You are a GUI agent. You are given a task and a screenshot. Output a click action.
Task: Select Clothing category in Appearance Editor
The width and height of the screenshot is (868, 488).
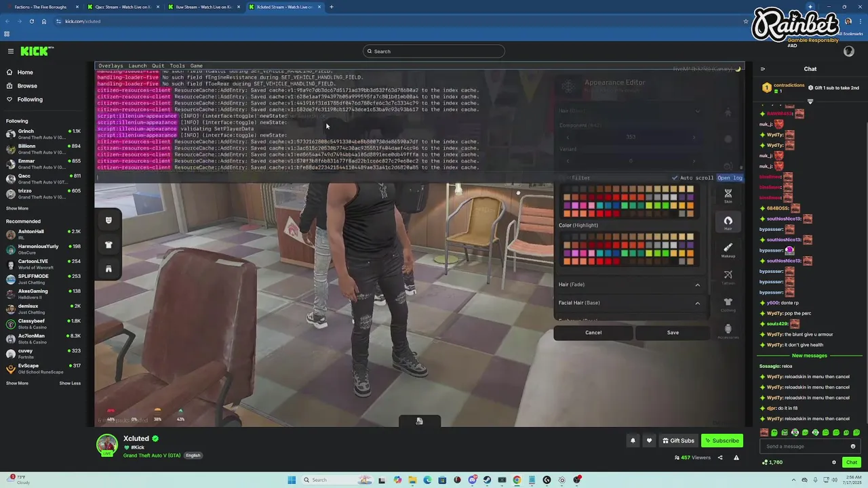coord(728,304)
